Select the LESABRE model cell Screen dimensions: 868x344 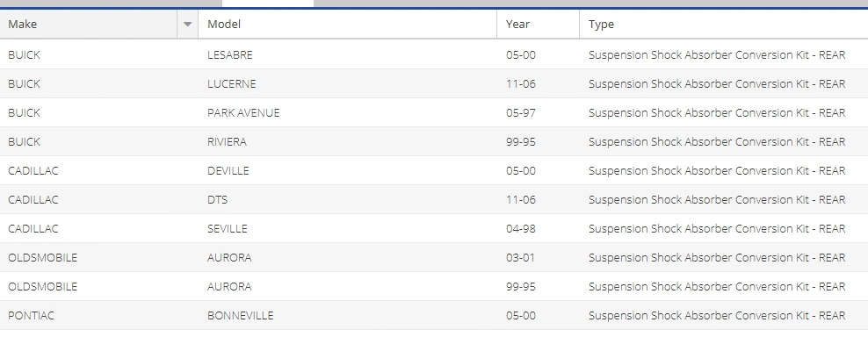(x=229, y=54)
